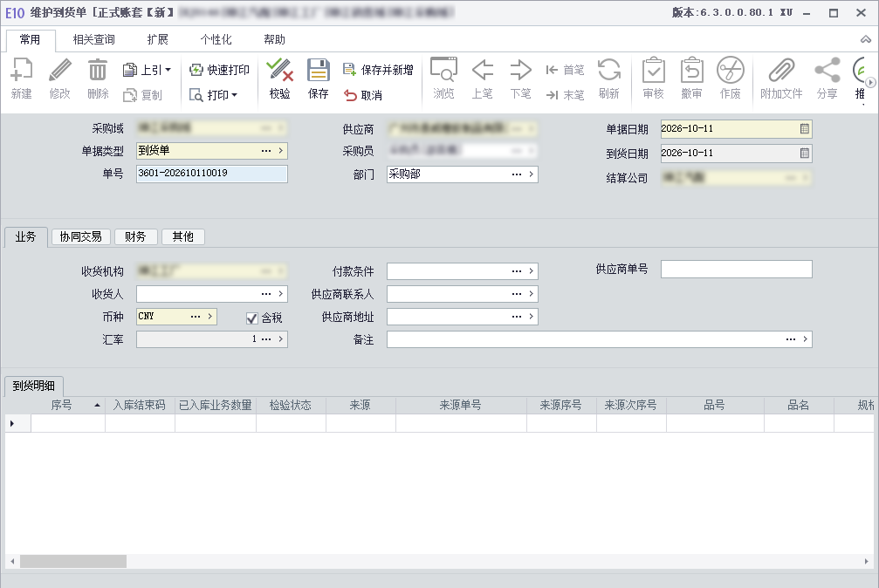Collapse the ribbon with top-right chevron
The width and height of the screenshot is (879, 588).
(x=866, y=39)
